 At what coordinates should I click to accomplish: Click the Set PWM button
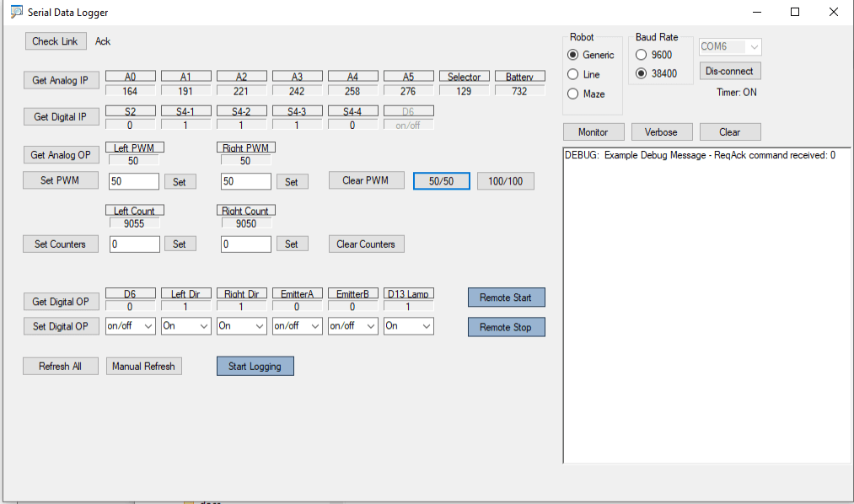click(61, 180)
